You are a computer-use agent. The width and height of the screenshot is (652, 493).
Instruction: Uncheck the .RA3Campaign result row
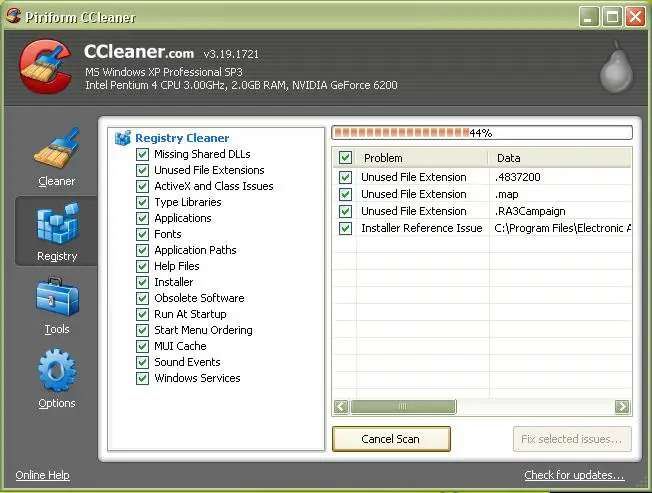(345, 212)
